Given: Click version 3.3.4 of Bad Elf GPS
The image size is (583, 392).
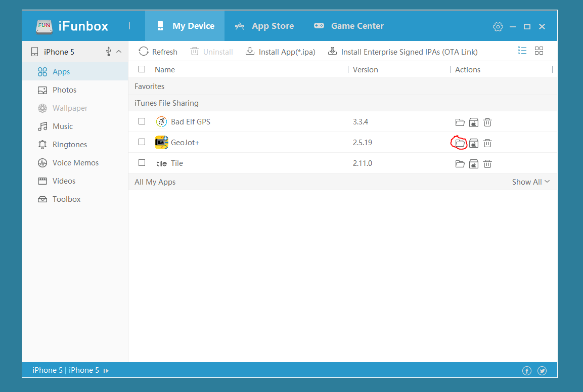Looking at the screenshot, I should pos(361,121).
